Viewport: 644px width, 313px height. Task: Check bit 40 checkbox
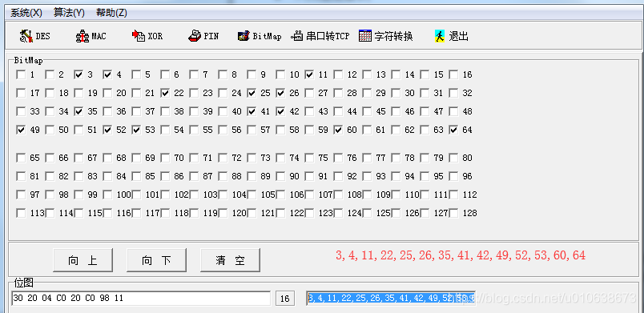223,111
